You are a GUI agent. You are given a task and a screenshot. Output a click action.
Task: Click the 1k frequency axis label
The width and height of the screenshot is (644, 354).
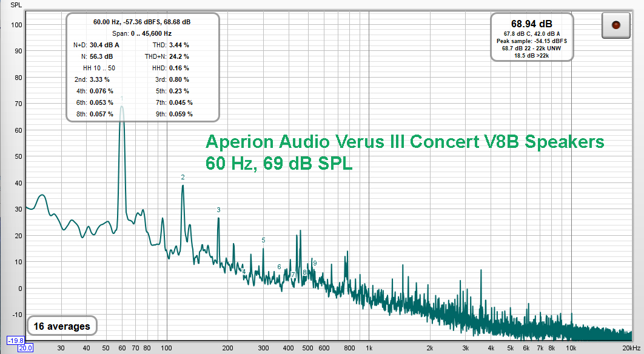(369, 348)
